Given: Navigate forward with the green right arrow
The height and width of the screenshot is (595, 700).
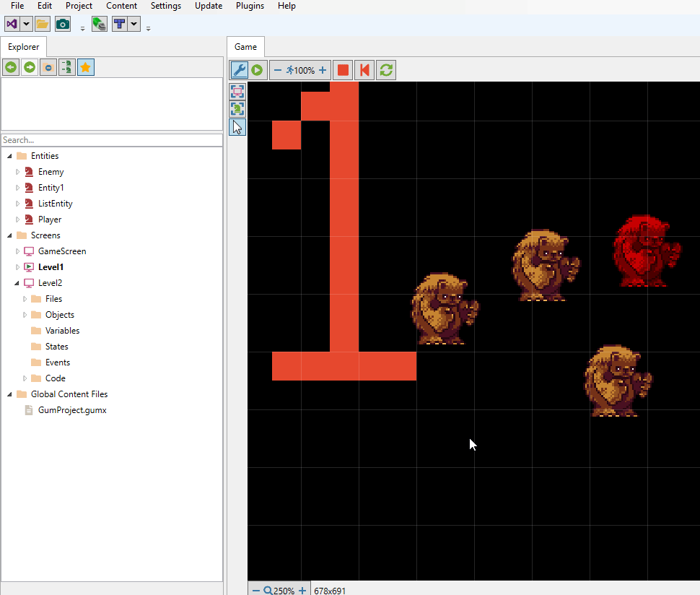Looking at the screenshot, I should (x=30, y=68).
